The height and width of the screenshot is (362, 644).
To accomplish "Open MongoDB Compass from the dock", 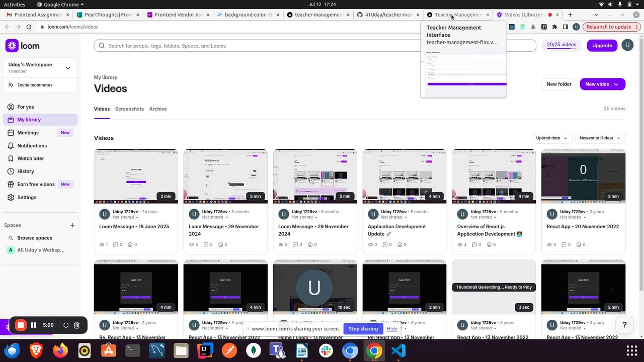I will point(253,350).
